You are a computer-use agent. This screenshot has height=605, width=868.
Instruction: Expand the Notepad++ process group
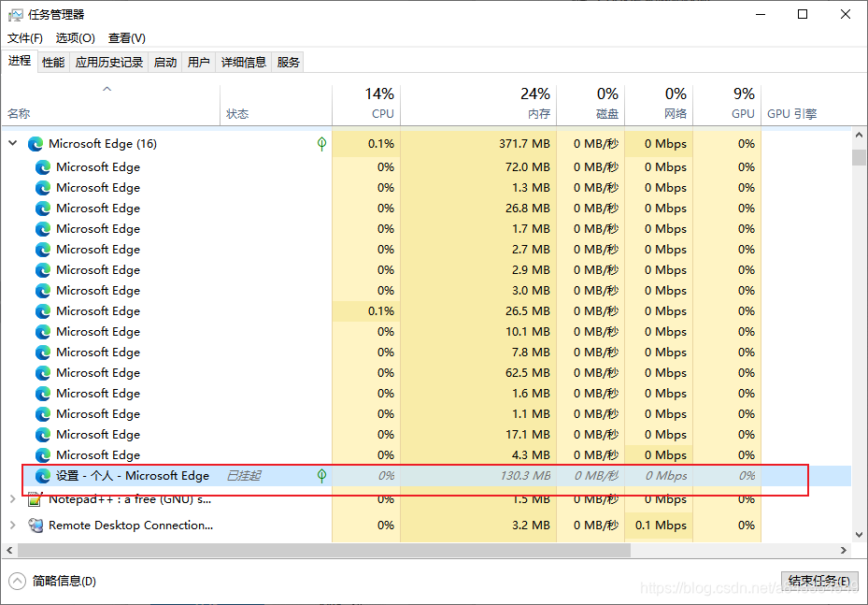tap(13, 499)
